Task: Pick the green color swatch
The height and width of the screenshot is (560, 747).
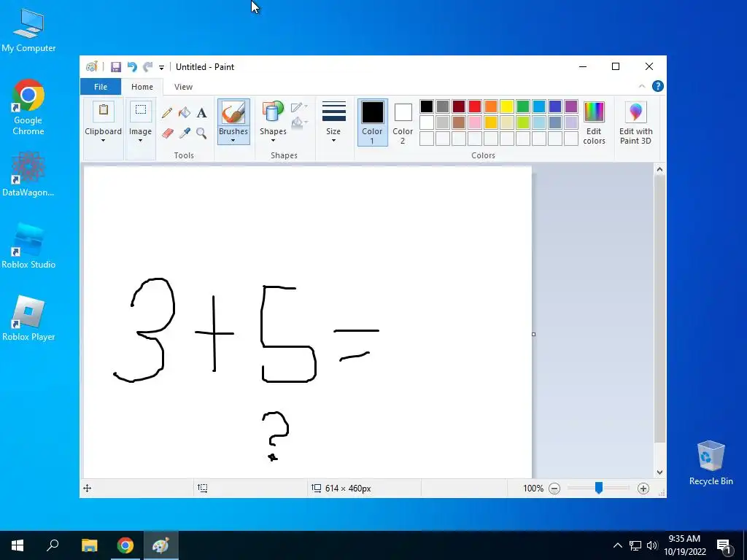Action: pyautogui.click(x=523, y=106)
